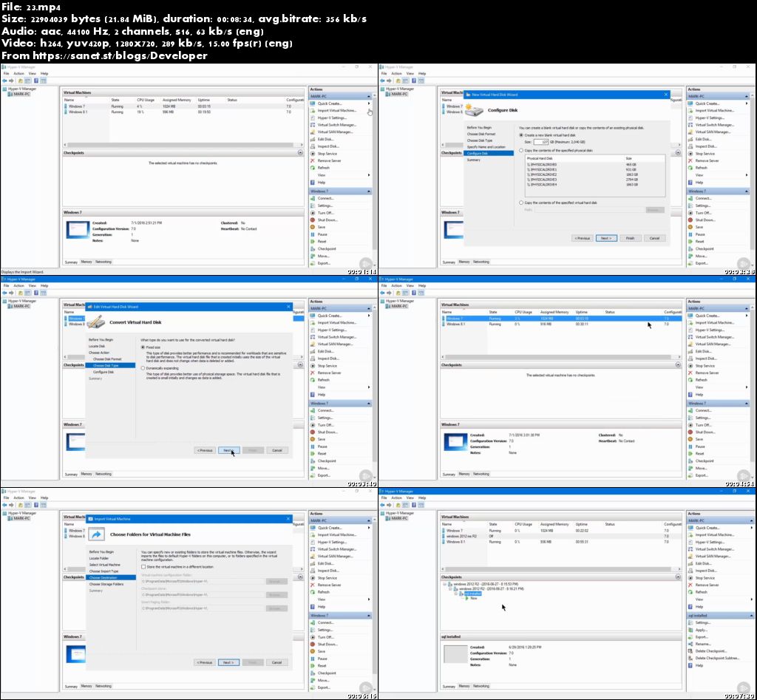The image size is (757, 700).
Task: Click Previous in Edit Virtual Hard Disk Wizard
Action: pyautogui.click(x=205, y=450)
